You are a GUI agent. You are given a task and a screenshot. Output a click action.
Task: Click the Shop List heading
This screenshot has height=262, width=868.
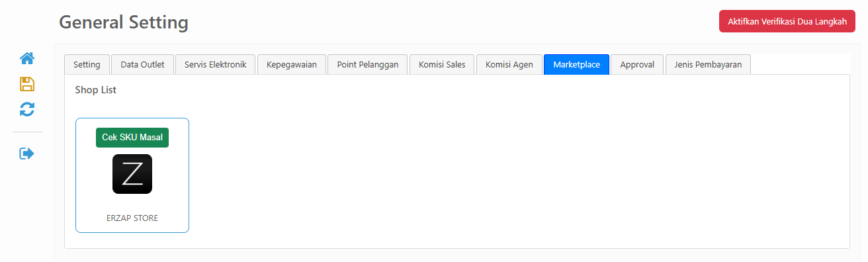pyautogui.click(x=95, y=90)
